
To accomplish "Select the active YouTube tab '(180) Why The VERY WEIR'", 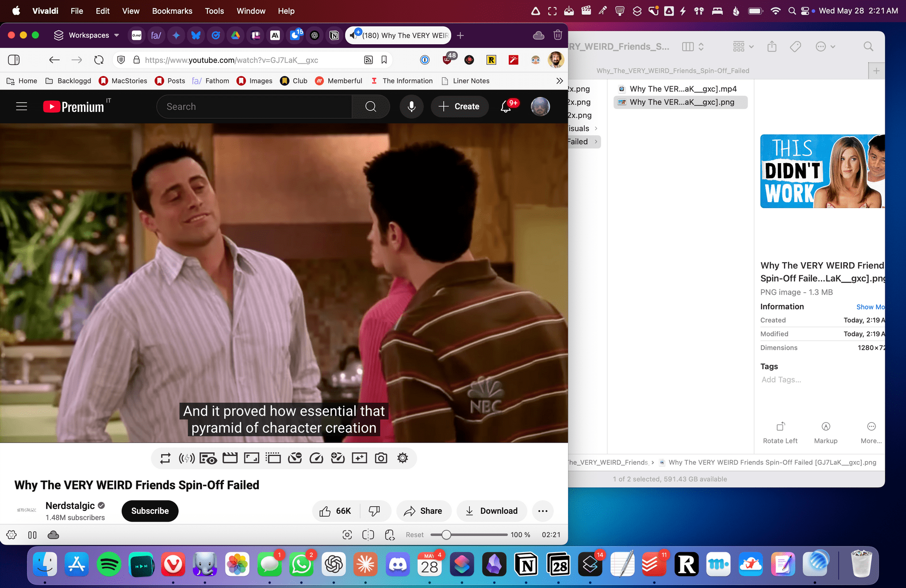I will [x=398, y=35].
